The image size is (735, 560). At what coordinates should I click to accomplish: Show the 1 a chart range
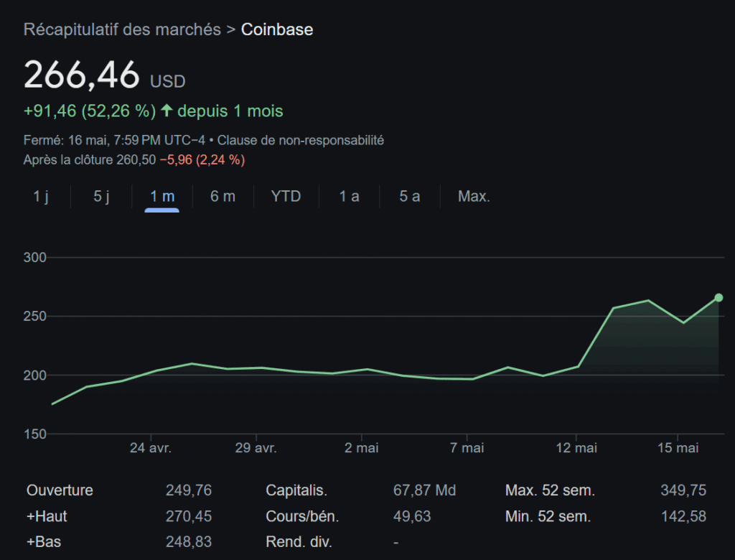point(350,196)
